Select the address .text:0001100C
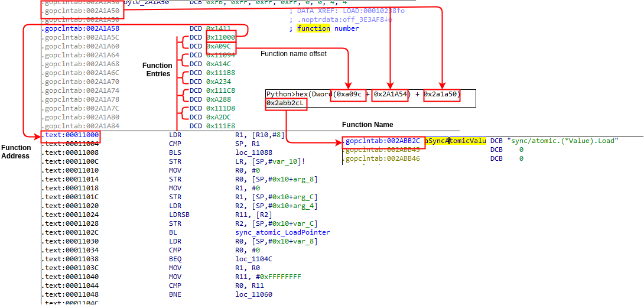The image size is (644, 305). (x=70, y=161)
